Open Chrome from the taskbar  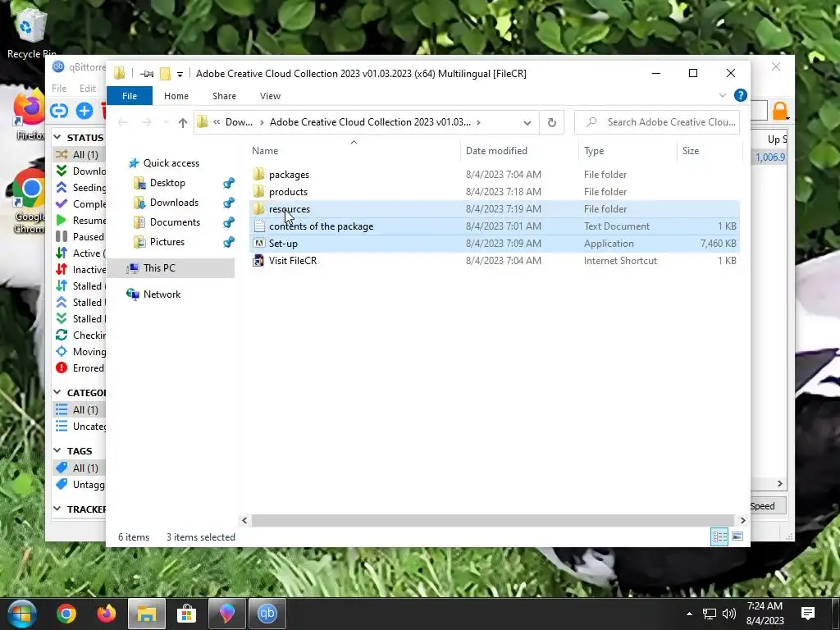[66, 614]
